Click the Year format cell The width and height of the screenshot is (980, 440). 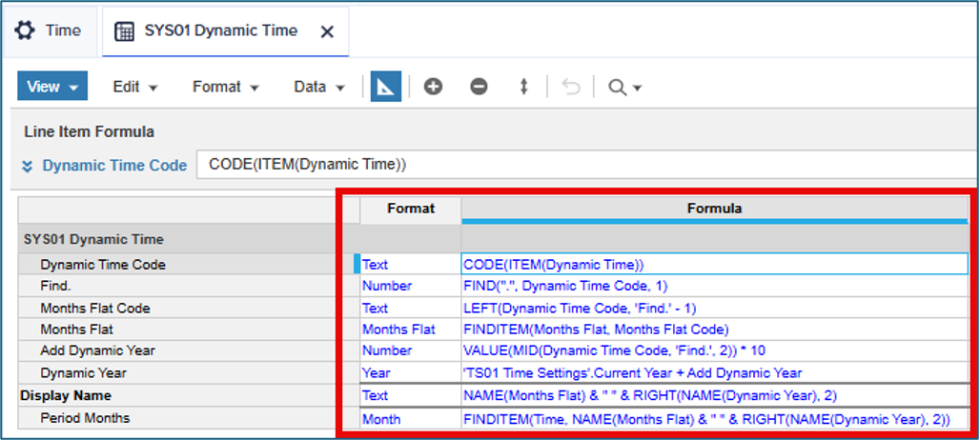coord(411,372)
